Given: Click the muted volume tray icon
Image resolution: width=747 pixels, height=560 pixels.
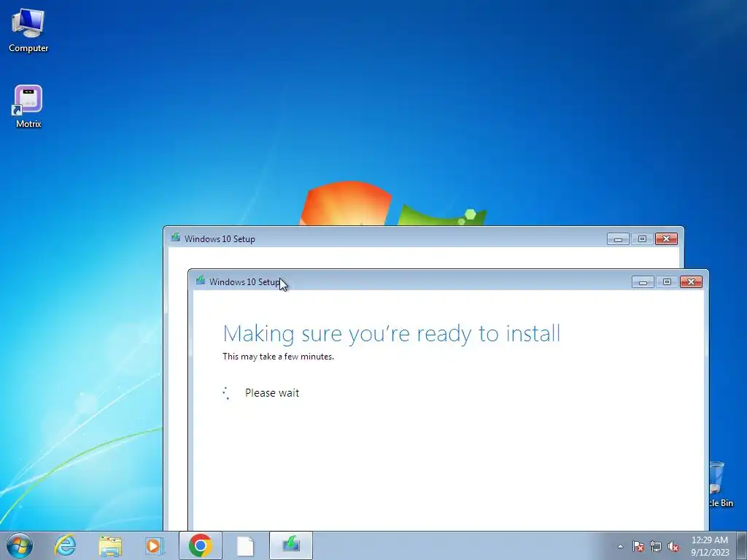Looking at the screenshot, I should point(673,546).
